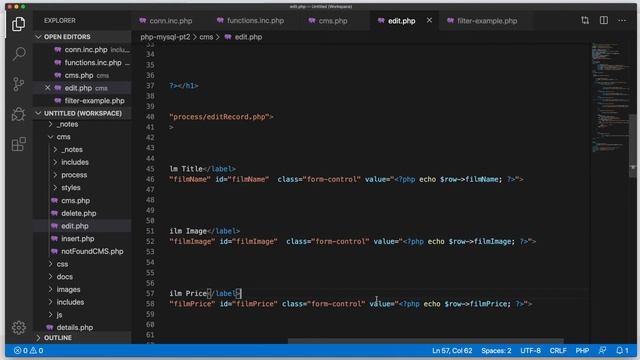Image resolution: width=640 pixels, height=360 pixels.
Task: Expand the images folder
Action: click(68, 289)
